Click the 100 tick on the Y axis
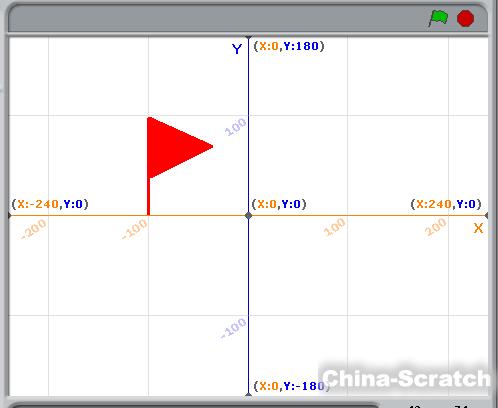Viewport: 498px width, 408px height. pos(236,127)
